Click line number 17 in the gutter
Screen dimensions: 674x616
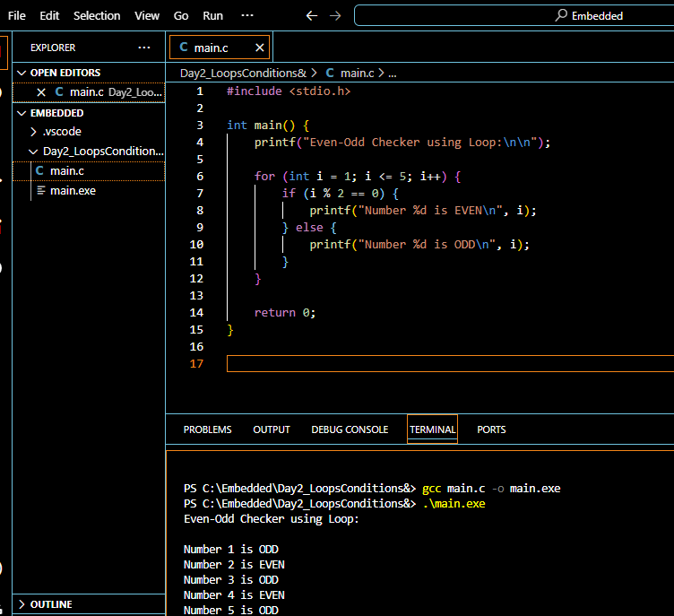click(196, 364)
